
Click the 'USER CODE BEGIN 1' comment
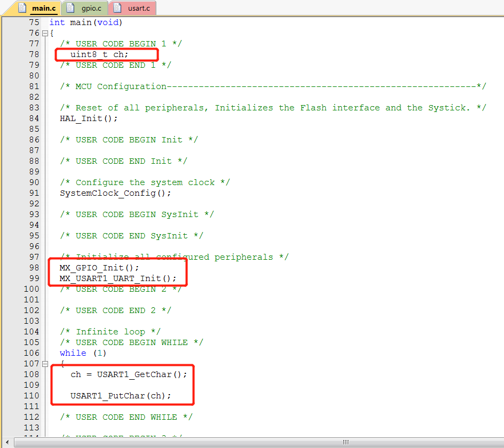(x=121, y=44)
